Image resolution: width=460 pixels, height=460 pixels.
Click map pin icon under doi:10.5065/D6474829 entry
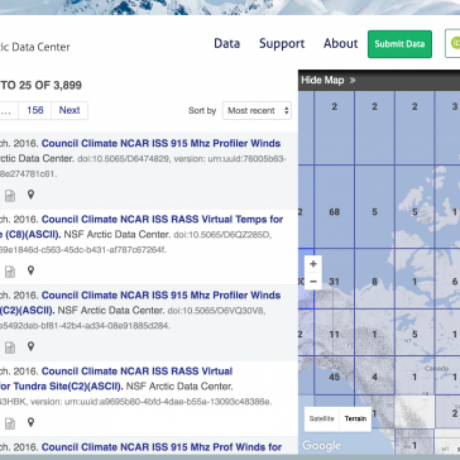click(x=31, y=194)
